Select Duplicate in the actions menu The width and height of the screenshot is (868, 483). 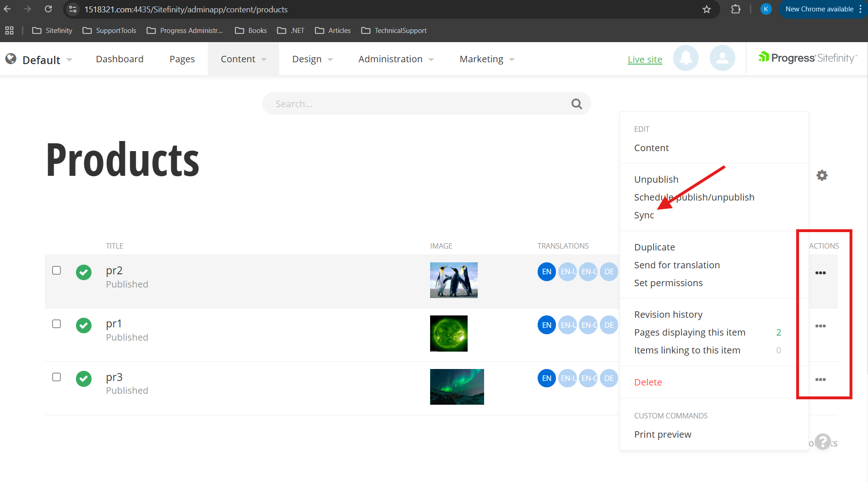pos(654,247)
